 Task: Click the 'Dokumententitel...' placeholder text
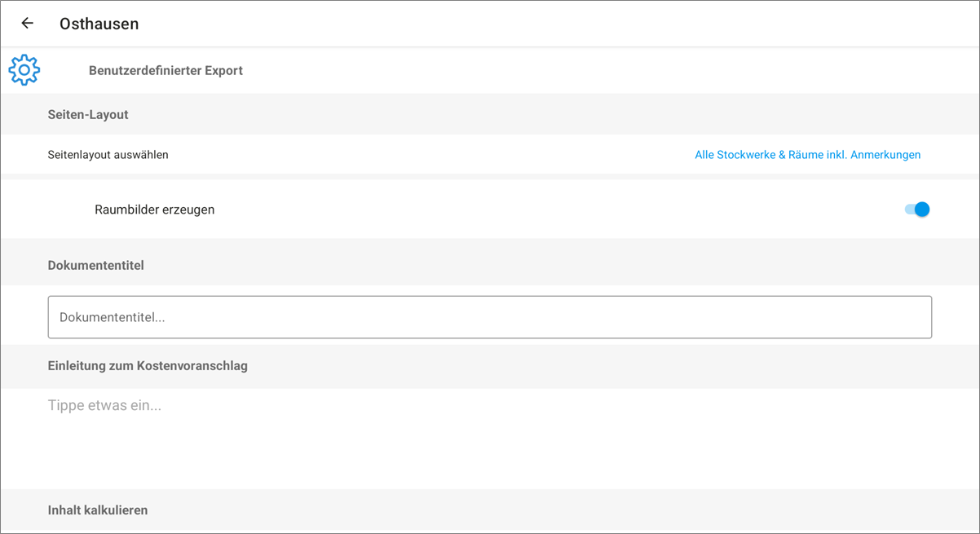tap(113, 317)
